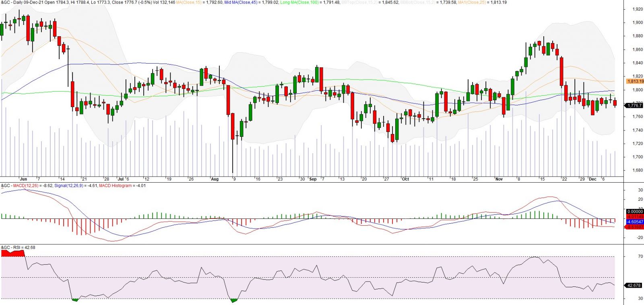This screenshot has height=305, width=644.
Task: Select the faint 'BBTop(Close,15,2)' indicator label
Action: 359,2
